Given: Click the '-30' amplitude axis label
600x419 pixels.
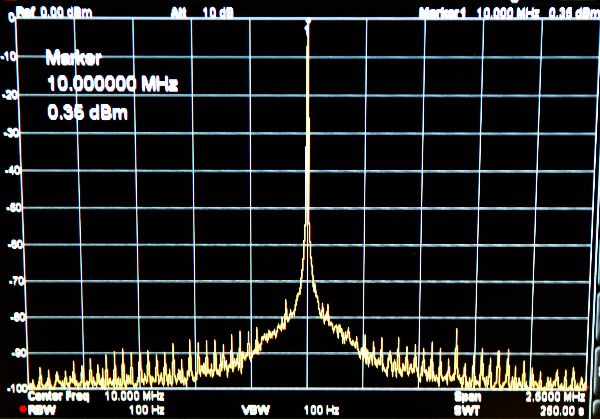Looking at the screenshot, I should (x=11, y=133).
